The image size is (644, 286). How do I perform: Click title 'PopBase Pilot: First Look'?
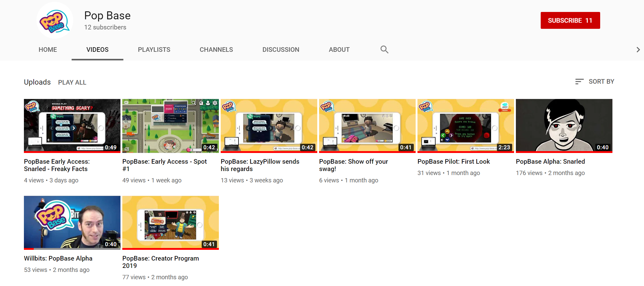(x=454, y=162)
